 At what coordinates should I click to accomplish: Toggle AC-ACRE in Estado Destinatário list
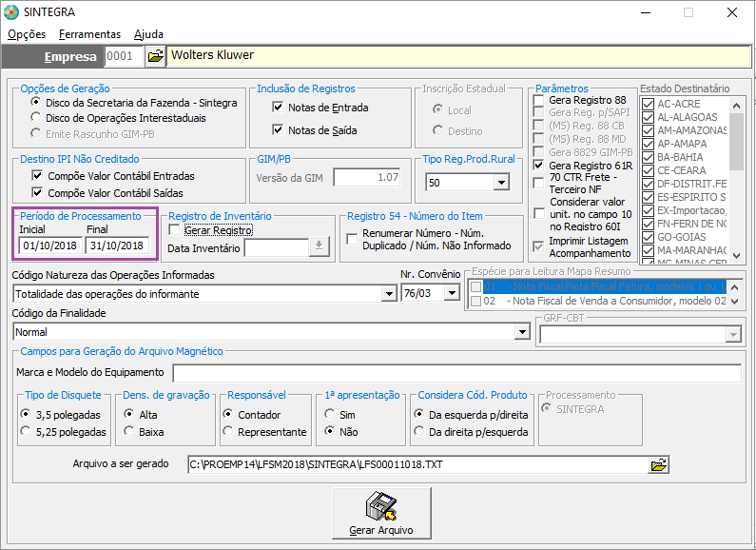click(x=649, y=104)
